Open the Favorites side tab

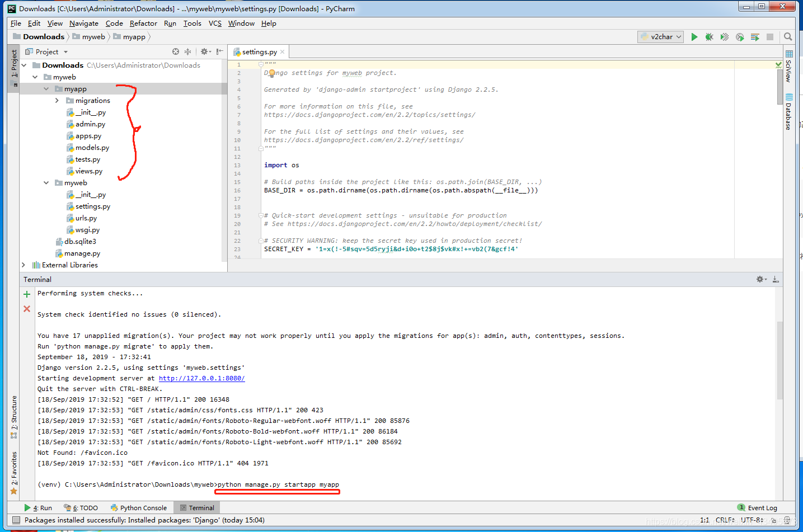(x=14, y=473)
